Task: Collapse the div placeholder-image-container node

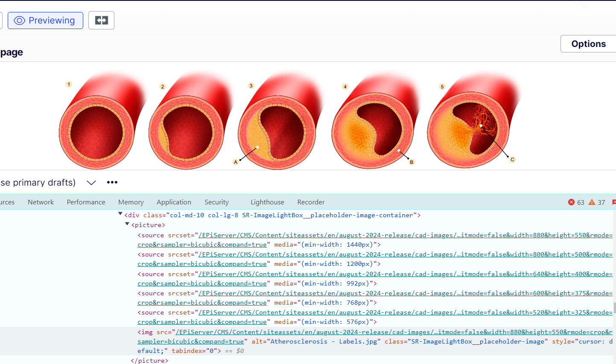Action: click(120, 214)
